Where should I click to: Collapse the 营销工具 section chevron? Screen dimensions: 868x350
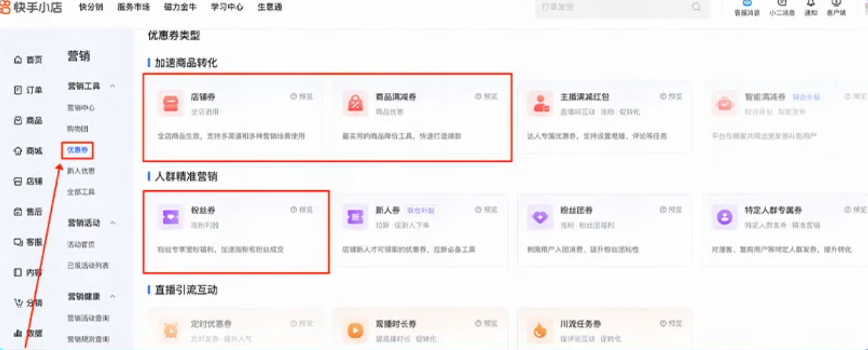click(113, 86)
